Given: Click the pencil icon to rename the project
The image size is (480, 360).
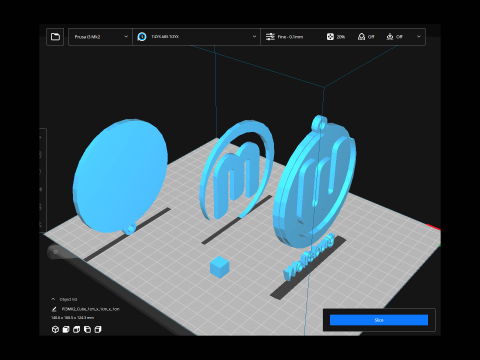Looking at the screenshot, I should (x=54, y=309).
